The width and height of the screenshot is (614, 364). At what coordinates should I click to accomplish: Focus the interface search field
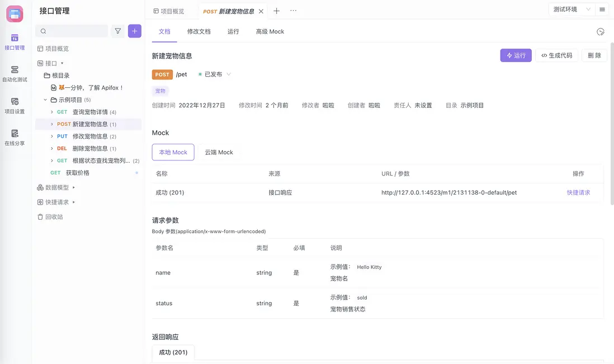[x=72, y=31]
